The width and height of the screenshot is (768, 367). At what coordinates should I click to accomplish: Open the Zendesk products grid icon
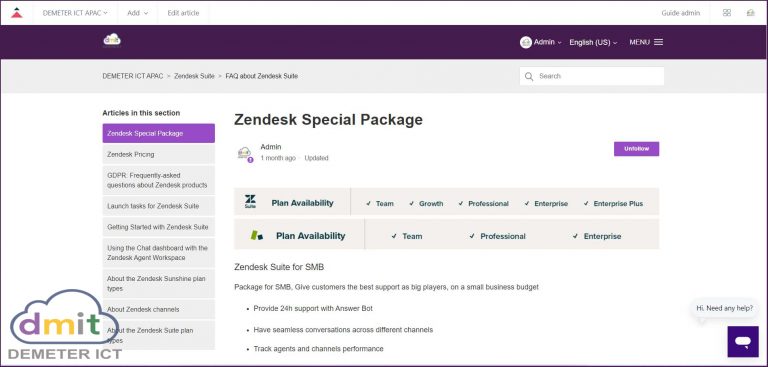pyautogui.click(x=727, y=13)
